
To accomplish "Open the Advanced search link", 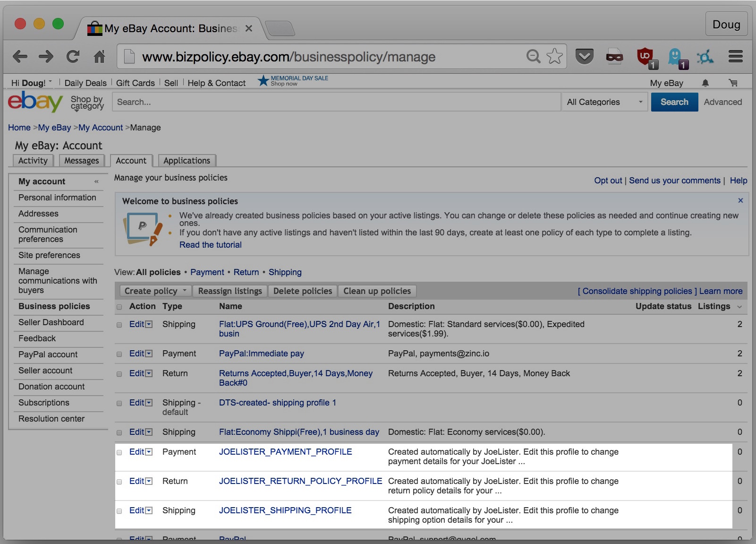I will click(x=722, y=102).
